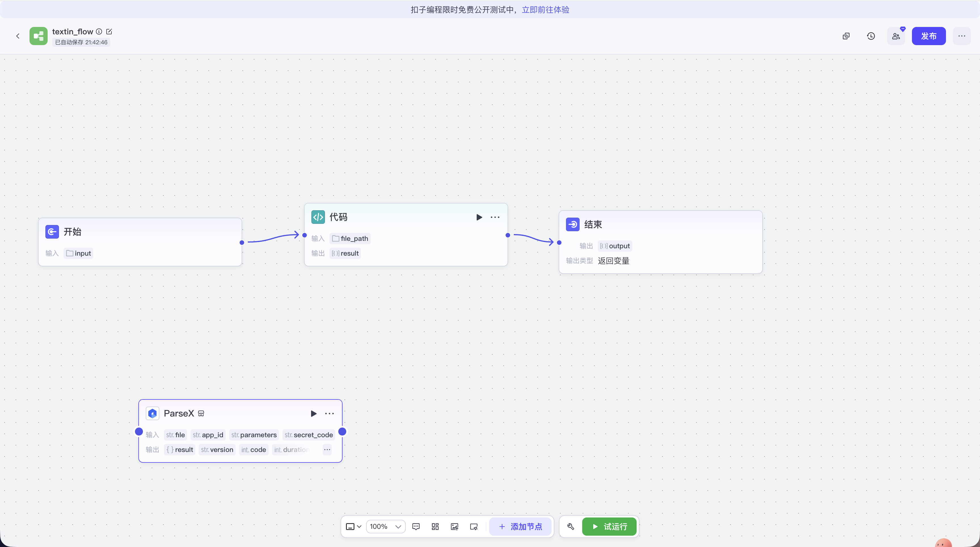Click the edit icon next to textin_flow
This screenshot has width=980, height=547.
click(x=109, y=31)
